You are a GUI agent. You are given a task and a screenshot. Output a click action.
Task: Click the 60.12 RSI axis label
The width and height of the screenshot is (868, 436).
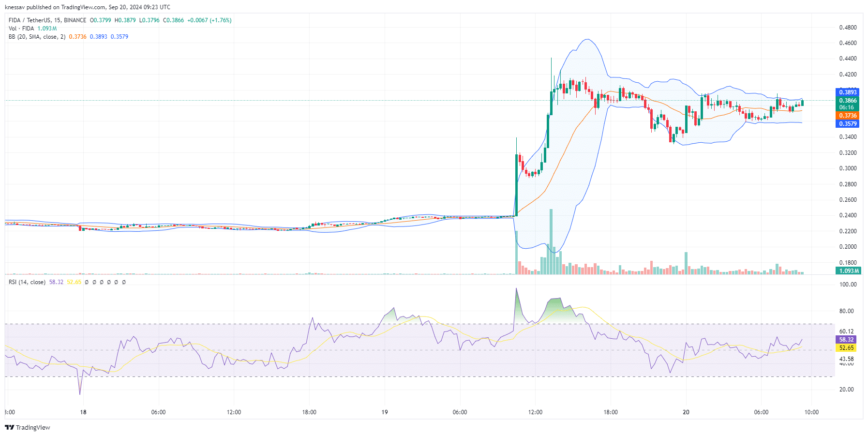(x=847, y=331)
